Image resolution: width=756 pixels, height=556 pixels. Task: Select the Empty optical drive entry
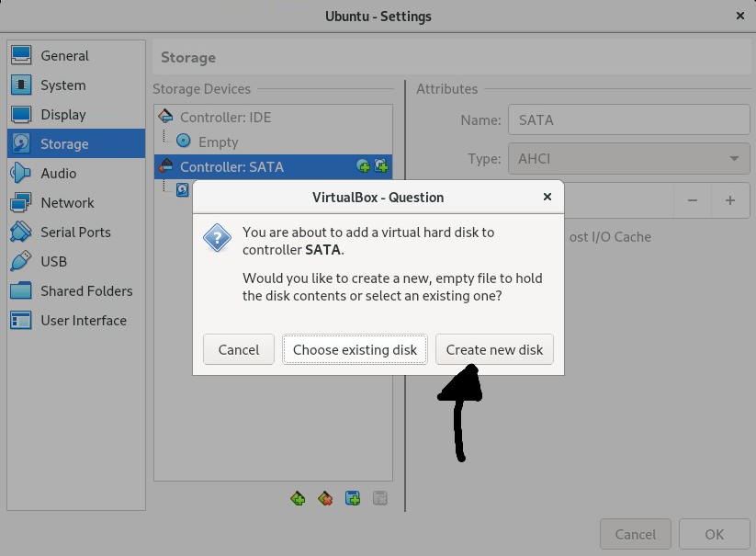pyautogui.click(x=273, y=142)
